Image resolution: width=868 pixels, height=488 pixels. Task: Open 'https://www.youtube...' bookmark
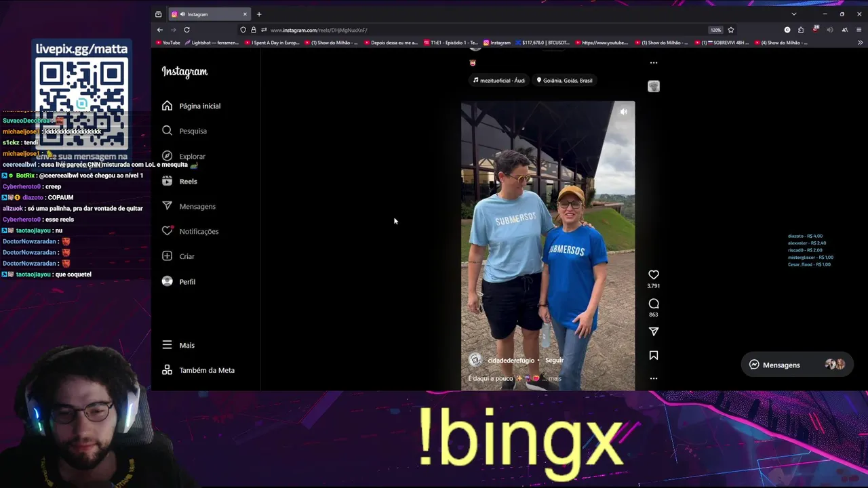coord(602,43)
